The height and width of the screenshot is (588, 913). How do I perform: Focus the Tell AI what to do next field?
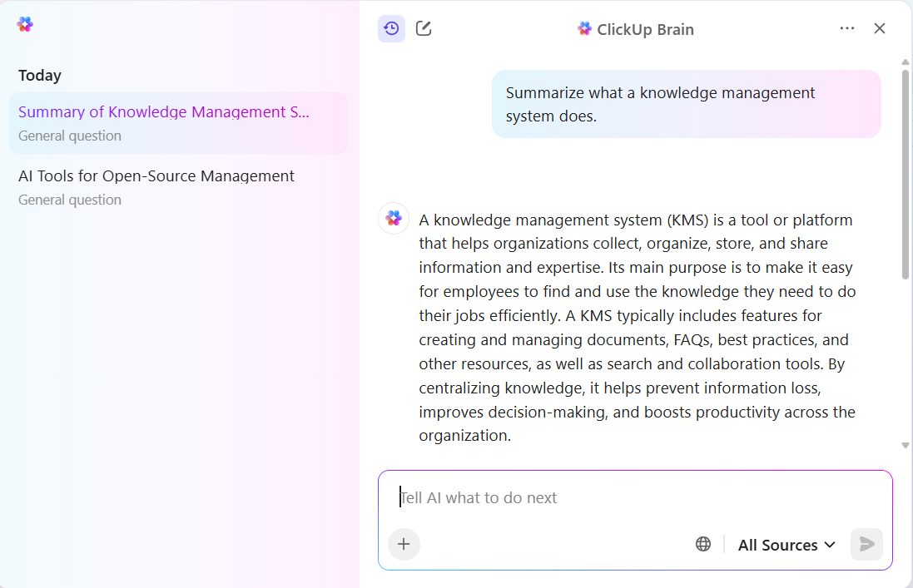pos(583,497)
